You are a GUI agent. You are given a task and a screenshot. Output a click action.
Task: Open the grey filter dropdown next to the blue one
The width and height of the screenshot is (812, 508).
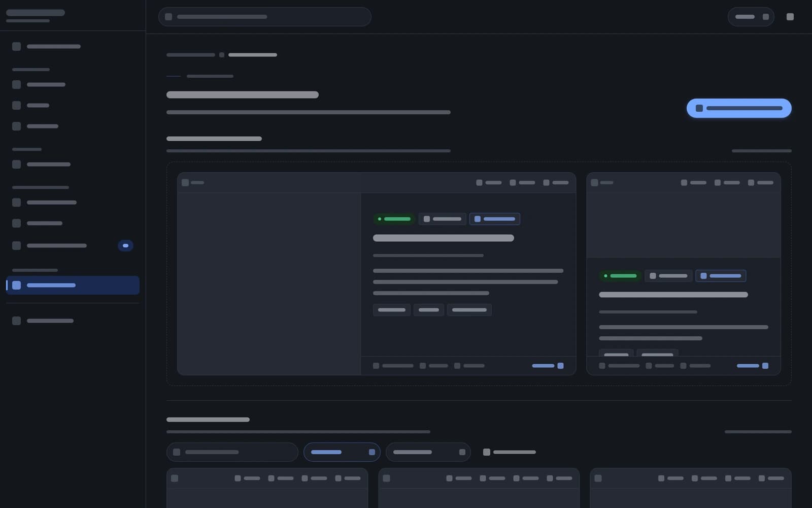tap(428, 452)
